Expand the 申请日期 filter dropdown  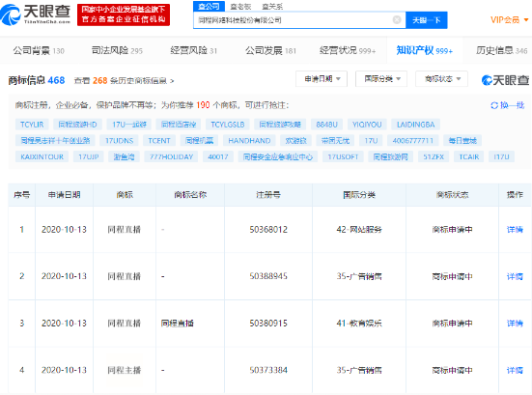click(x=322, y=79)
